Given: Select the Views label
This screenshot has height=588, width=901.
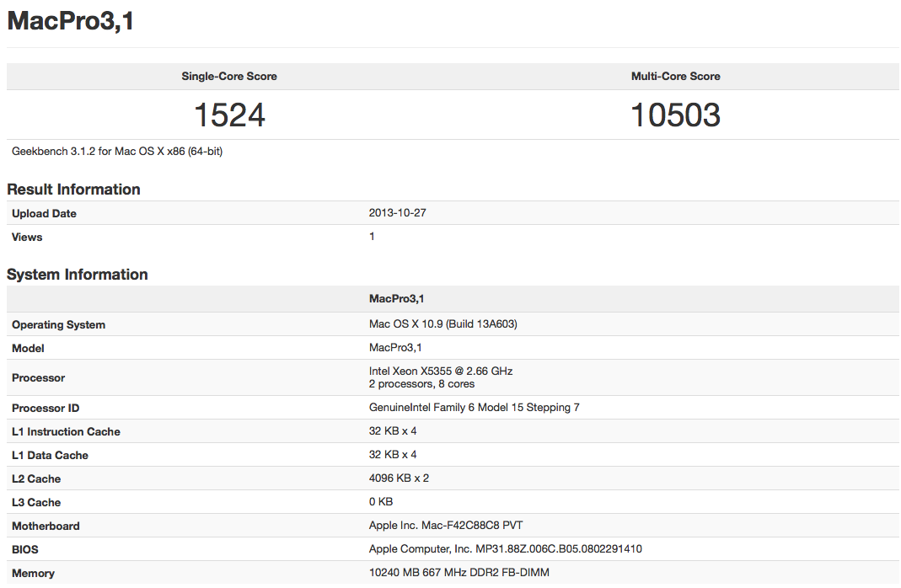Looking at the screenshot, I should pyautogui.click(x=27, y=238).
